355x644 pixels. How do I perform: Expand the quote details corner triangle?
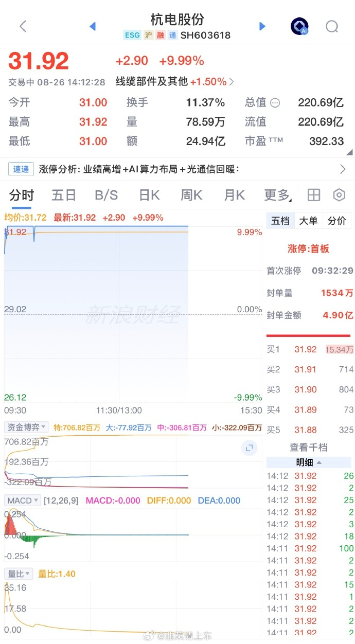[350, 152]
